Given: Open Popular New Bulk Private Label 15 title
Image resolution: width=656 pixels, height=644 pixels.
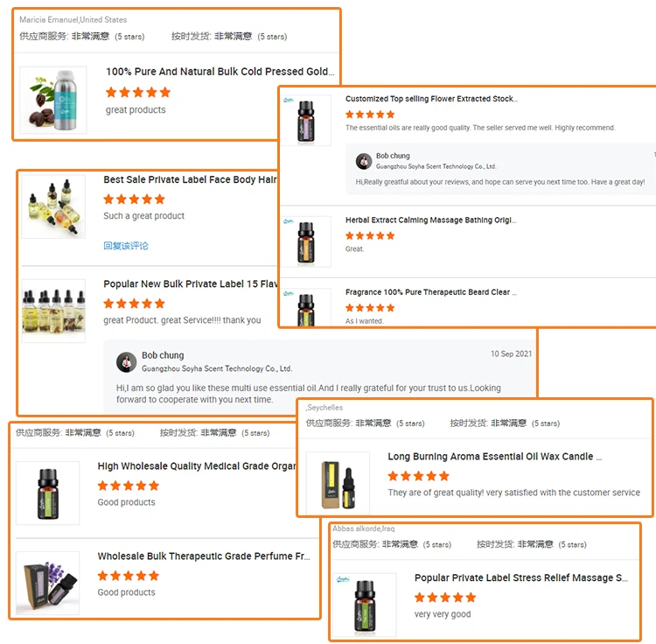Looking at the screenshot, I should coord(191,283).
